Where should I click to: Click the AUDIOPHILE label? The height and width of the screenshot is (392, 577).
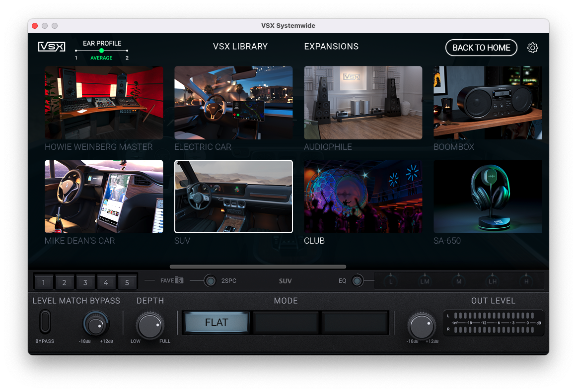328,147
